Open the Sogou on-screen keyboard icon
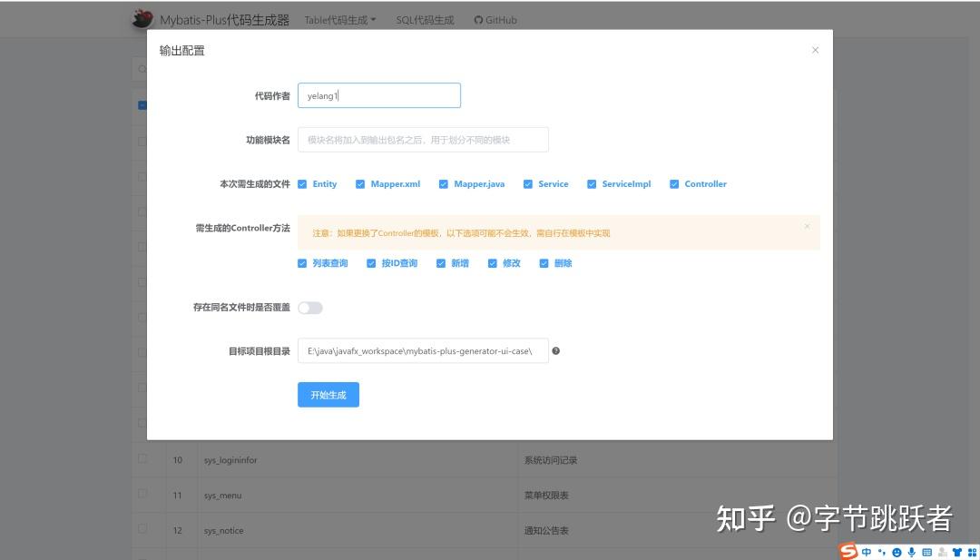 coord(927,551)
